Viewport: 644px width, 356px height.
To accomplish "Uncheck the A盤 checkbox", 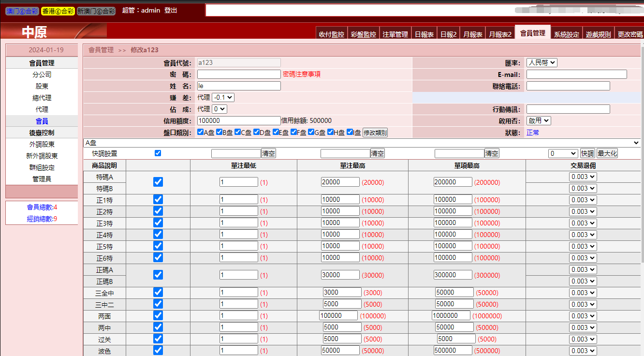I will tap(201, 132).
